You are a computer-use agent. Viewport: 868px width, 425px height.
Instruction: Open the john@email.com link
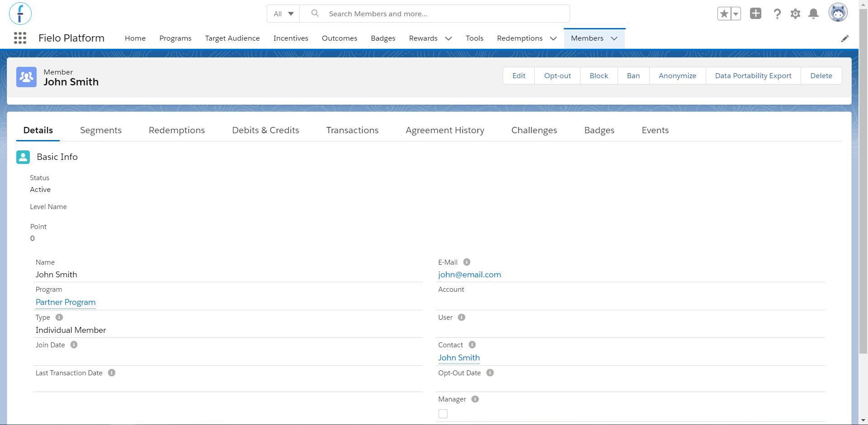469,275
